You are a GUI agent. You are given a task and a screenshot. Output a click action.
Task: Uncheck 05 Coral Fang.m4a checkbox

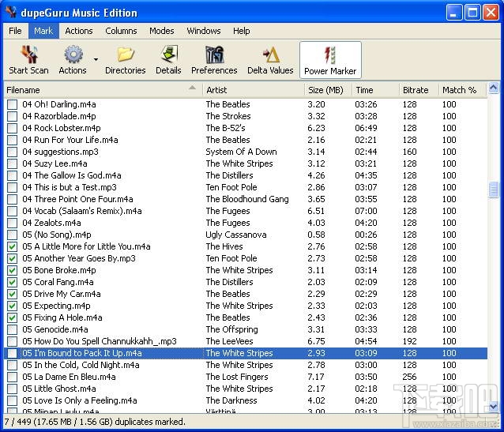click(12, 282)
